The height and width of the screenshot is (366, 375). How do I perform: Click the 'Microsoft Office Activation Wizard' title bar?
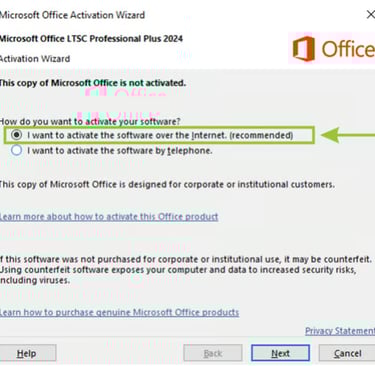tap(72, 15)
